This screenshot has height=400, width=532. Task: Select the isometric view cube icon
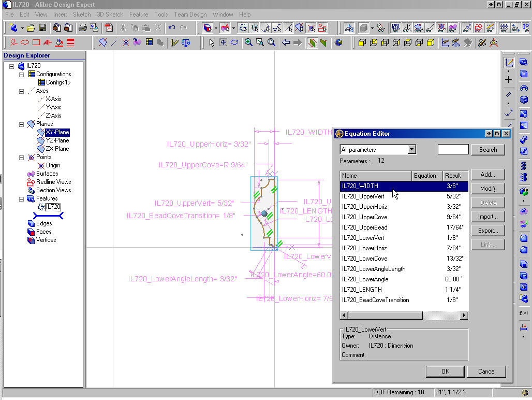pos(206,28)
